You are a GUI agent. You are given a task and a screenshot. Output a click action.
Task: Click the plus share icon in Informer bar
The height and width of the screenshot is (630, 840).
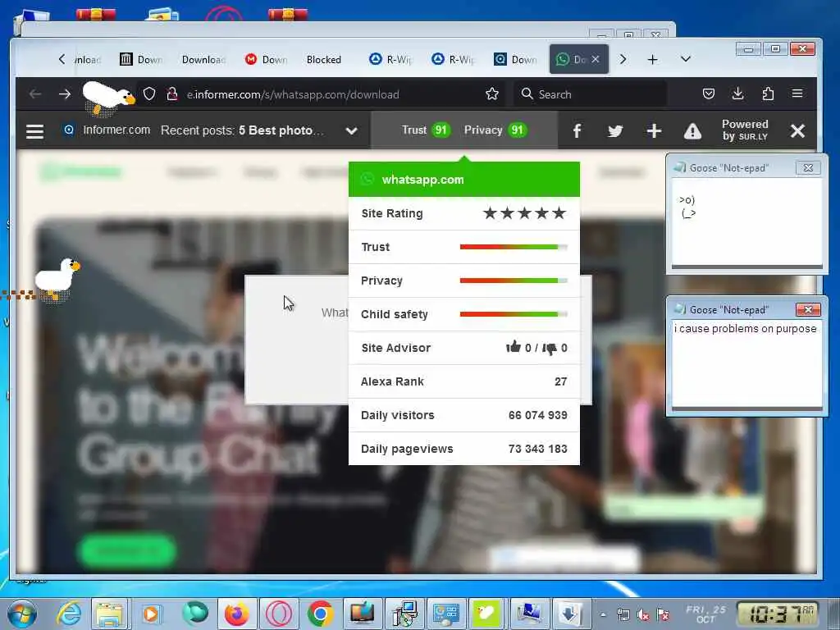point(654,130)
